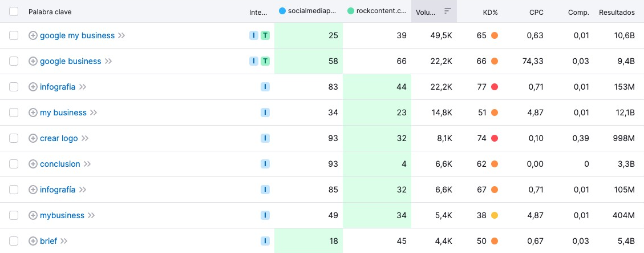The height and width of the screenshot is (253, 644).
Task: Open the google business keyword link
Action: [x=70, y=61]
